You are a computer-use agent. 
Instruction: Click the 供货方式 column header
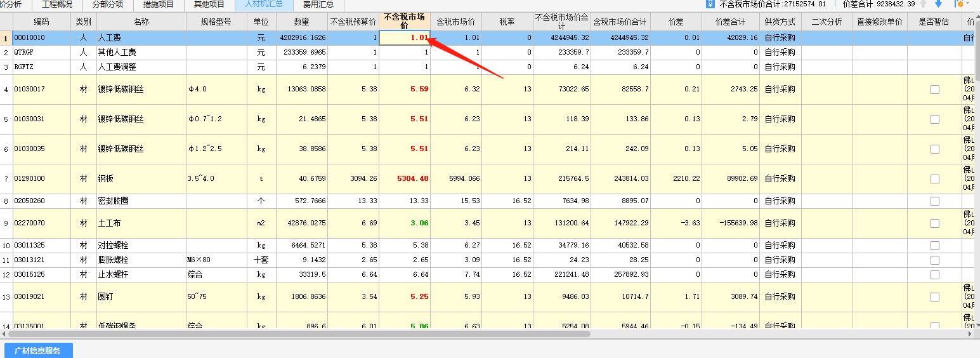pos(780,22)
